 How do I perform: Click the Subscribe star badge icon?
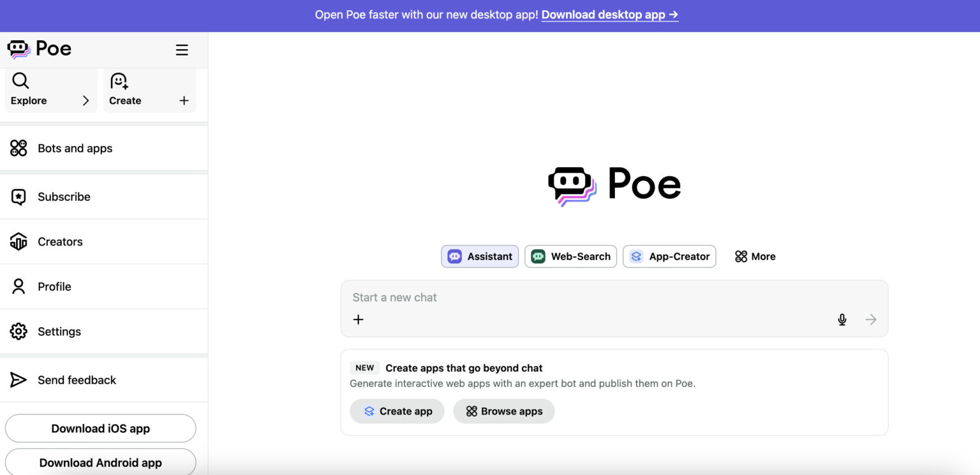pos(19,197)
